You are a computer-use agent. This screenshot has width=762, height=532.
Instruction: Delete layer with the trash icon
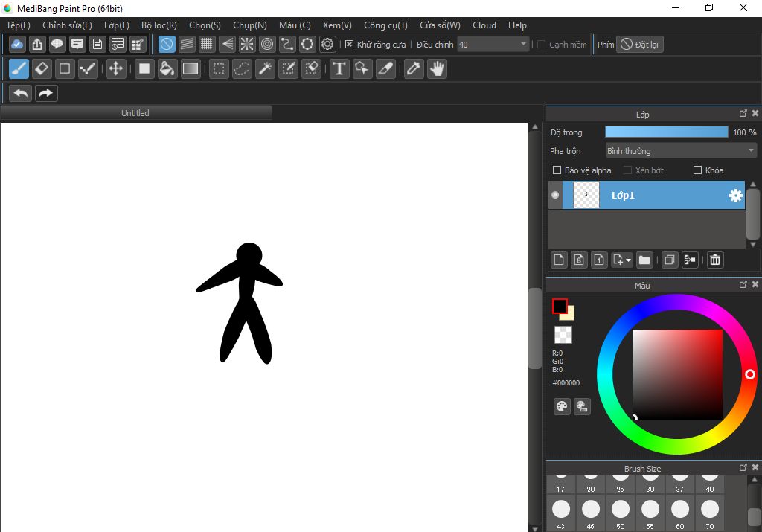pos(714,260)
